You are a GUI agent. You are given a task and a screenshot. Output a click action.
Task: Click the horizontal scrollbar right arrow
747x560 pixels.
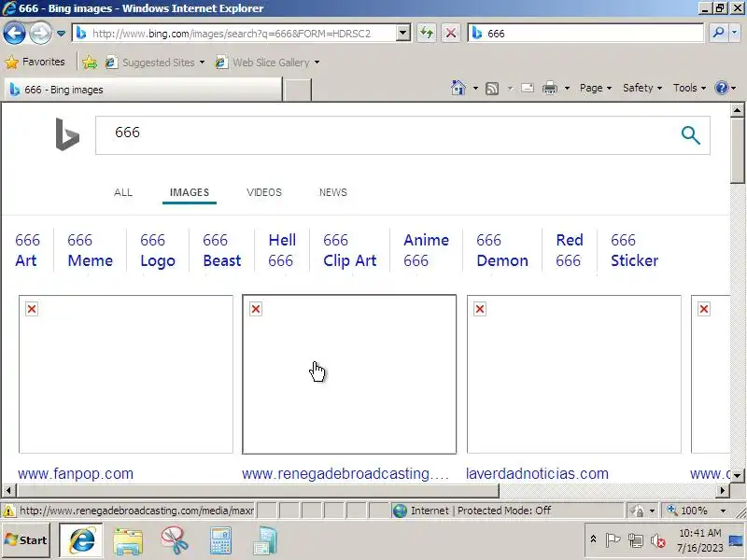(723, 491)
